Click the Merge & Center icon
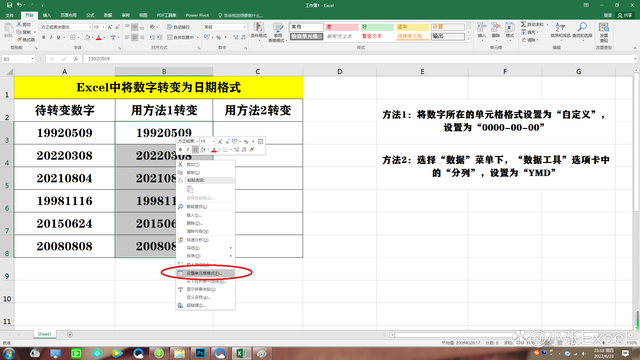Viewport: 640px width, 360px height. click(x=170, y=37)
